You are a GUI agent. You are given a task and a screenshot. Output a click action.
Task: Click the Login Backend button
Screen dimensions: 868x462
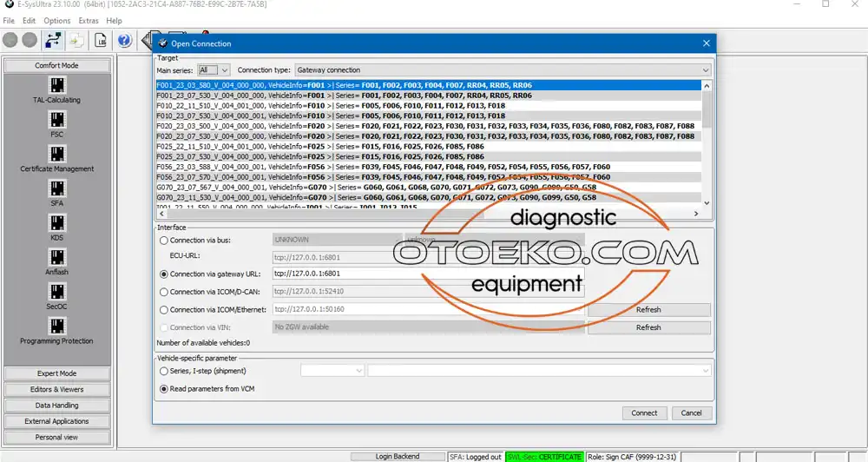click(x=398, y=457)
